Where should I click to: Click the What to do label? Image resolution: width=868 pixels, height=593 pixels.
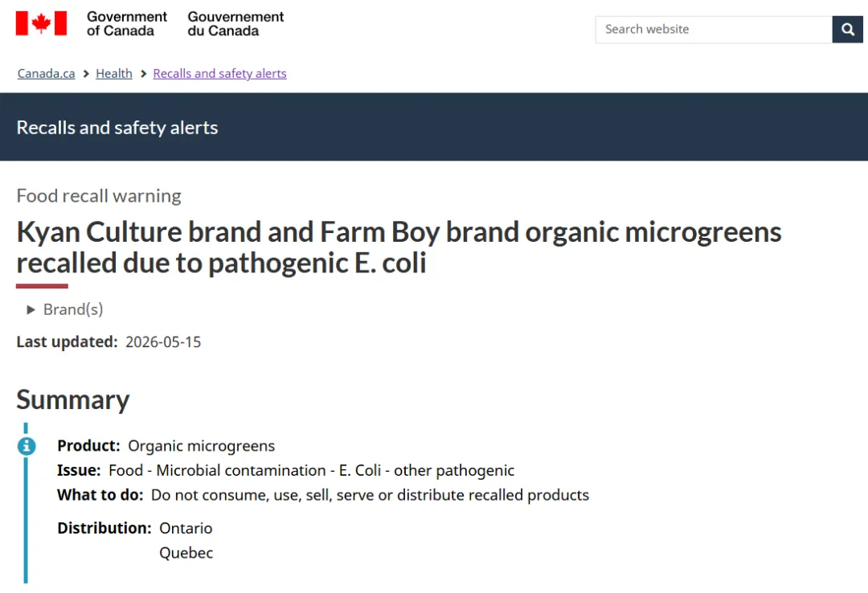(x=100, y=495)
